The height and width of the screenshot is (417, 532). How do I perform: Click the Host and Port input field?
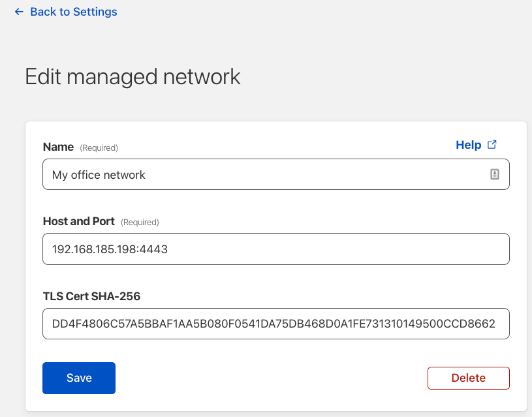point(276,249)
